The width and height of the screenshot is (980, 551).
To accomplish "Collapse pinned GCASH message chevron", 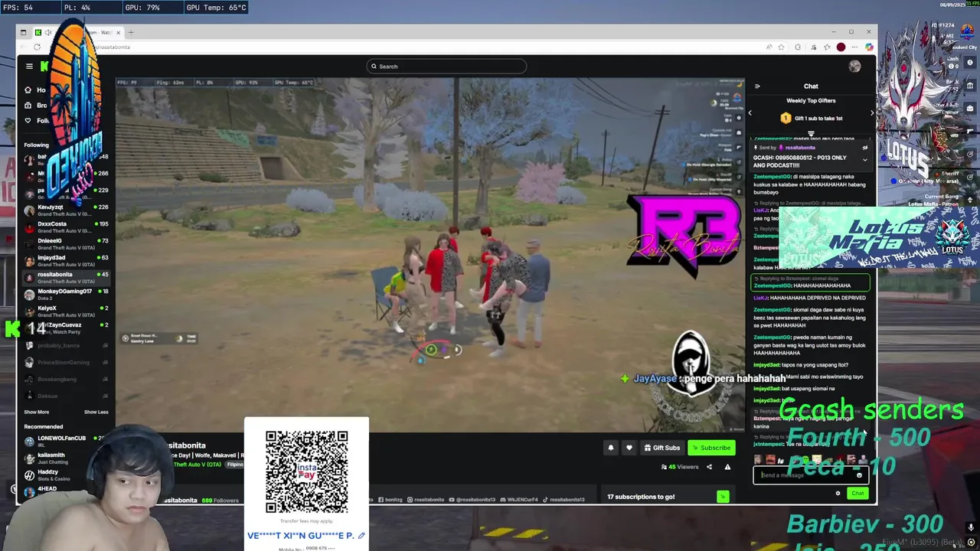I will [865, 159].
